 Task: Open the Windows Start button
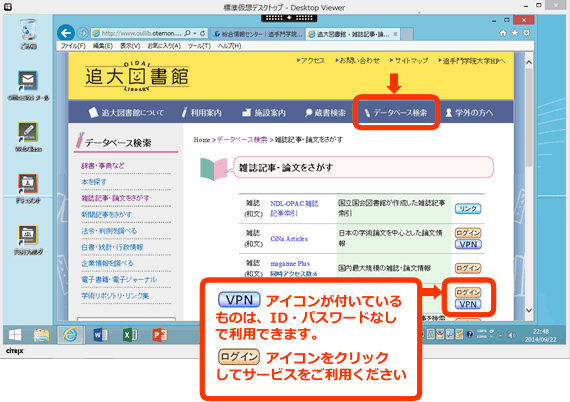[15, 335]
